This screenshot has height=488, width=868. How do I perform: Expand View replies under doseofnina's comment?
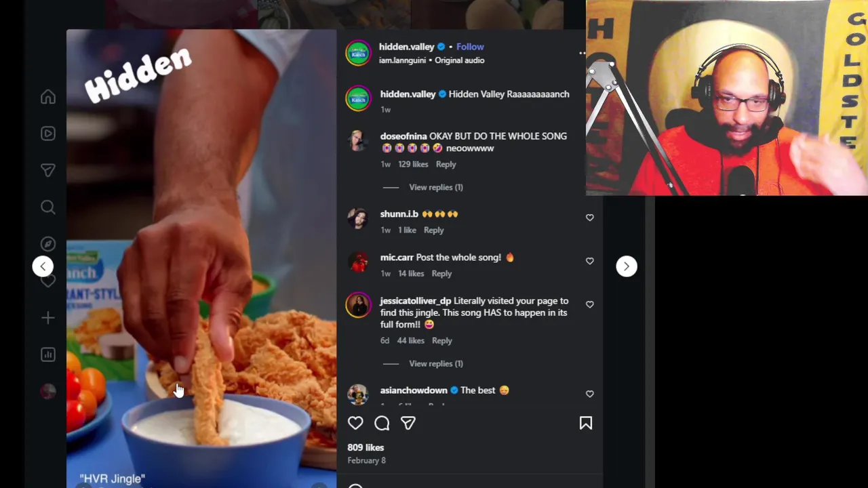[x=436, y=187]
